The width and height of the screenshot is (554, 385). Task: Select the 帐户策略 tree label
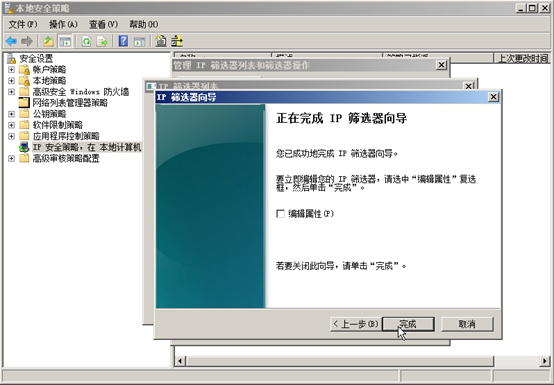tap(49, 70)
